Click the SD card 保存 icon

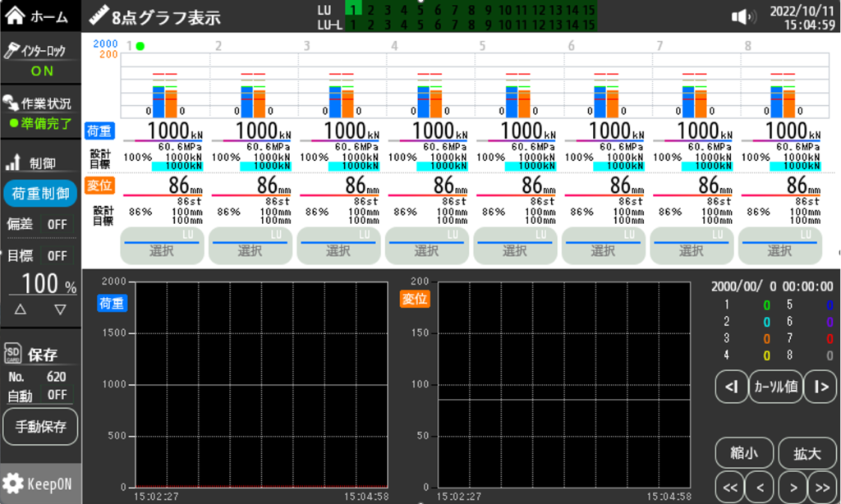[x=13, y=354]
